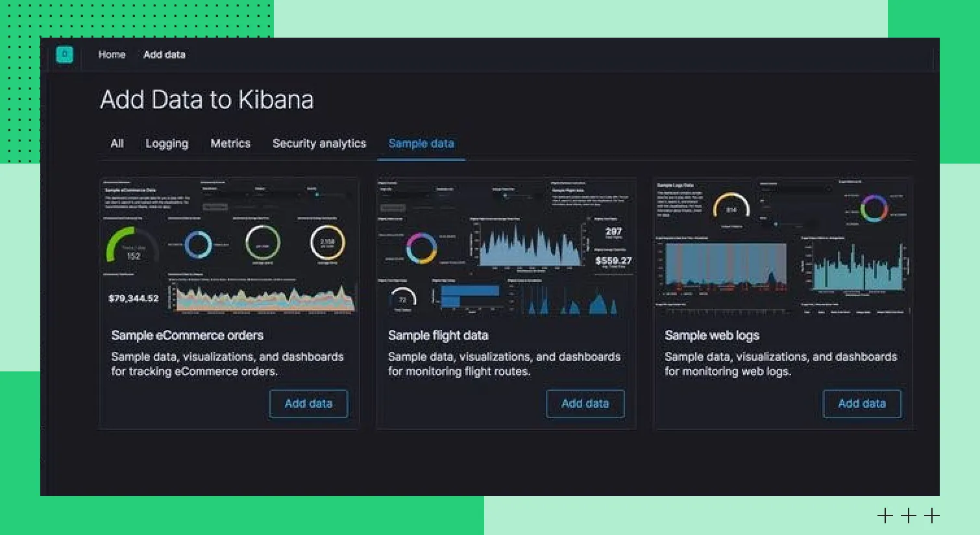The height and width of the screenshot is (535, 980).
Task: Select the Metrics tab
Action: [x=230, y=143]
